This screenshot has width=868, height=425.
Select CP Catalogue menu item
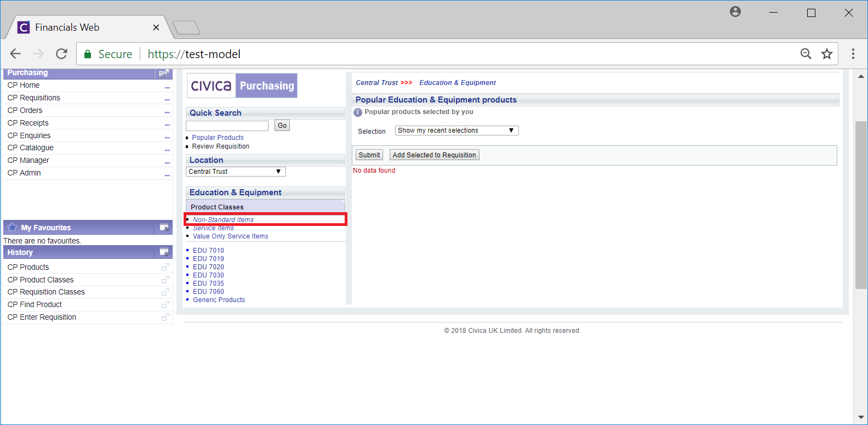(x=31, y=148)
